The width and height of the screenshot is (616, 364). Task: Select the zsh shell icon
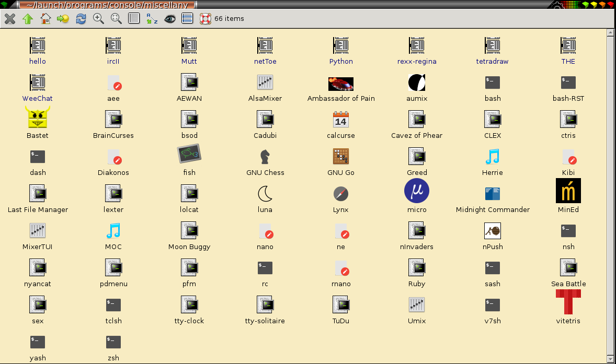pyautogui.click(x=113, y=342)
